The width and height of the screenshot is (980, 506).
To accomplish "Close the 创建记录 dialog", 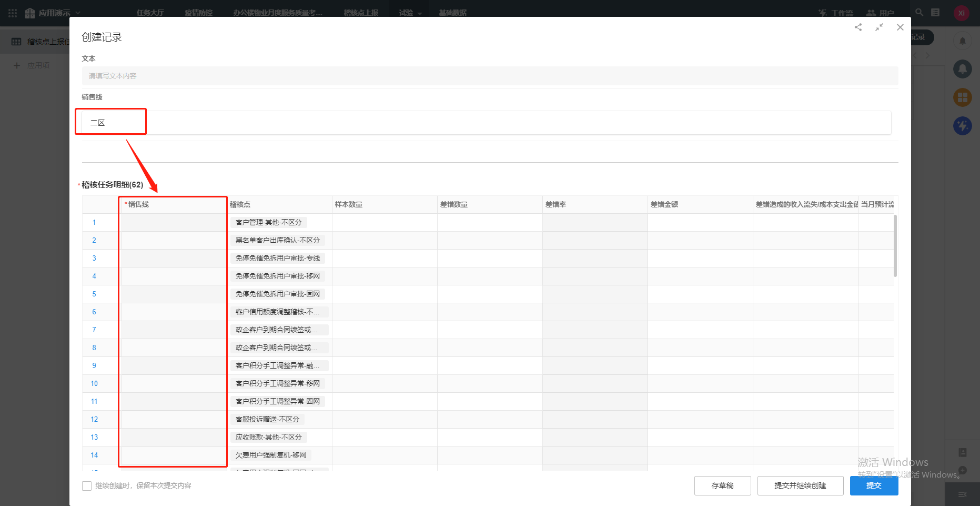I will [900, 27].
